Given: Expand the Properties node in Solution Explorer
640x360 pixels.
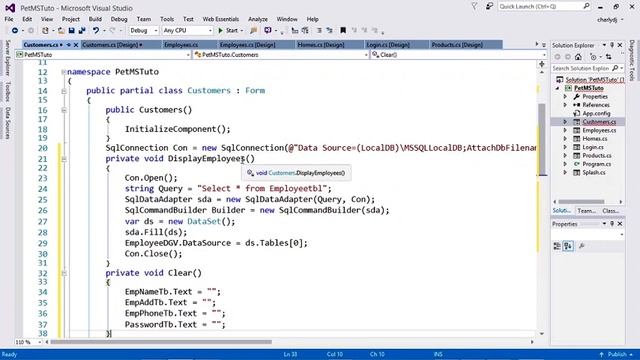Looking at the screenshot, I should pyautogui.click(x=565, y=97).
